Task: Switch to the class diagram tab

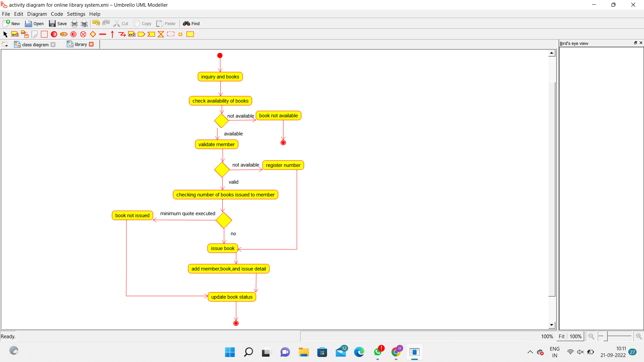Action: pyautogui.click(x=35, y=45)
